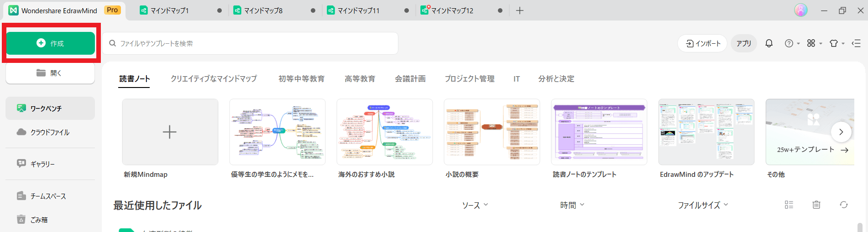Open the 開く file button
The image size is (868, 232).
(x=50, y=73)
